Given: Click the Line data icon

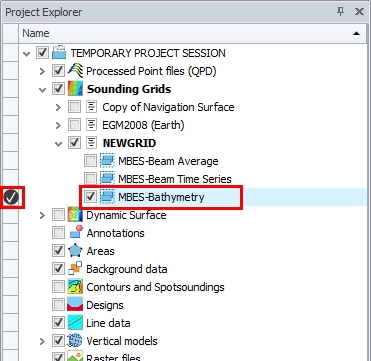Looking at the screenshot, I should (x=75, y=323).
